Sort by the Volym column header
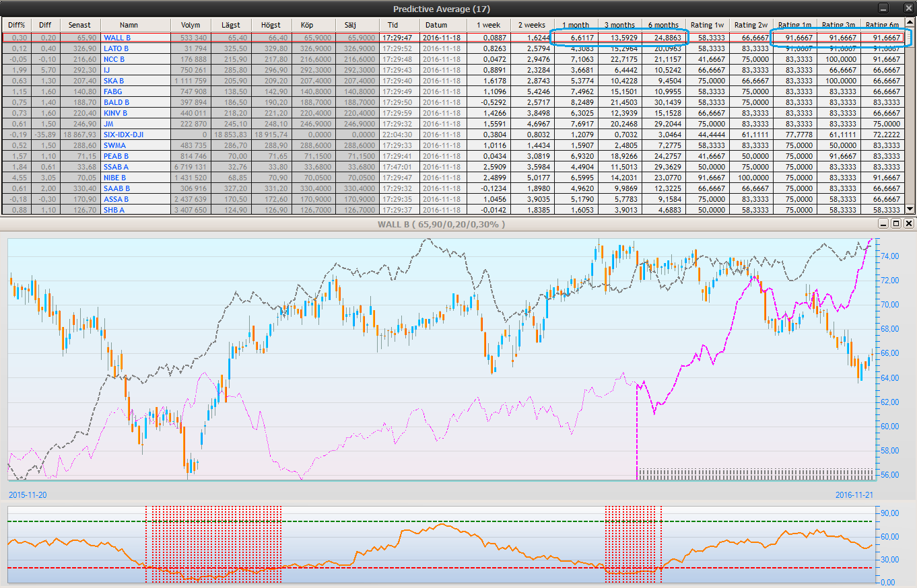The height and width of the screenshot is (588, 917). click(191, 25)
